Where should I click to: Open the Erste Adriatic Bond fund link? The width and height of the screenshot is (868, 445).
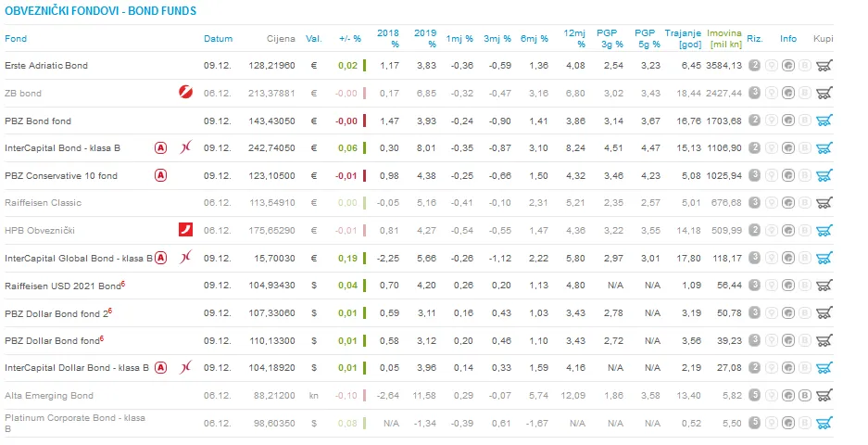click(x=46, y=66)
